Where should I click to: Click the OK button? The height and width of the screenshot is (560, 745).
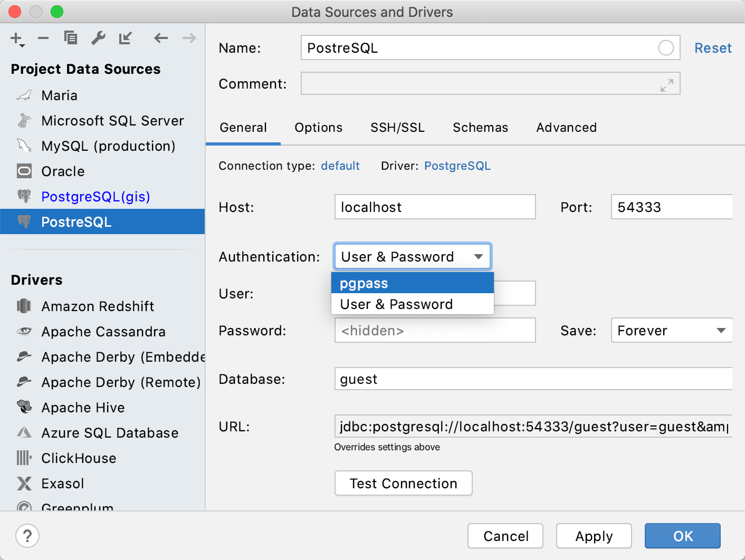683,536
